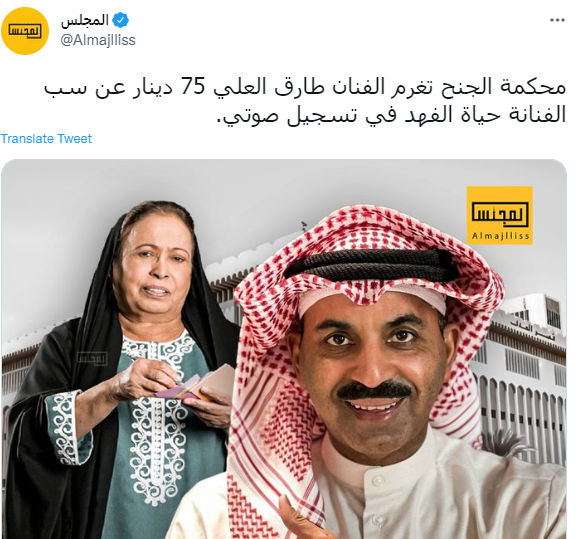Image resolution: width=583 pixels, height=539 pixels.
Task: Click the yellow Almajlliss profile avatar
Action: click(25, 31)
